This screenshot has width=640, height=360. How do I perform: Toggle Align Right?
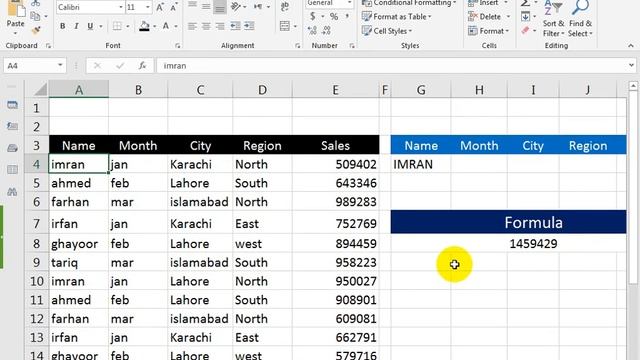(x=220, y=26)
